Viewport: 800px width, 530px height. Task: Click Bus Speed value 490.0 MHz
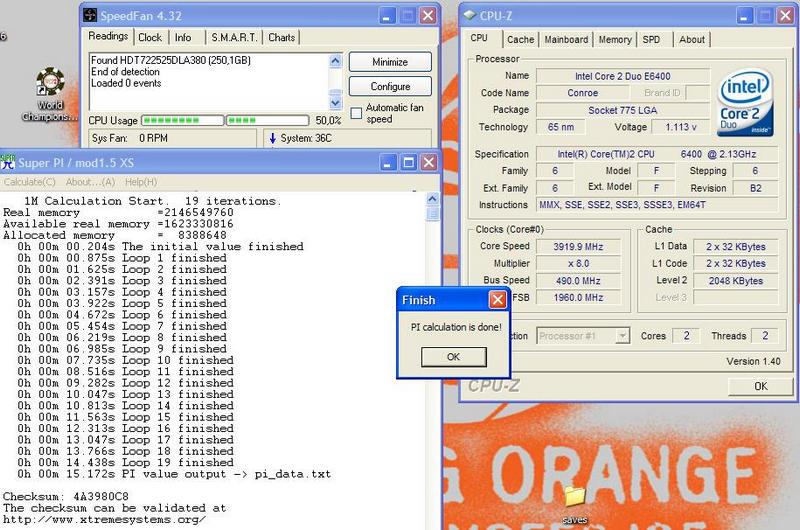pos(578,281)
